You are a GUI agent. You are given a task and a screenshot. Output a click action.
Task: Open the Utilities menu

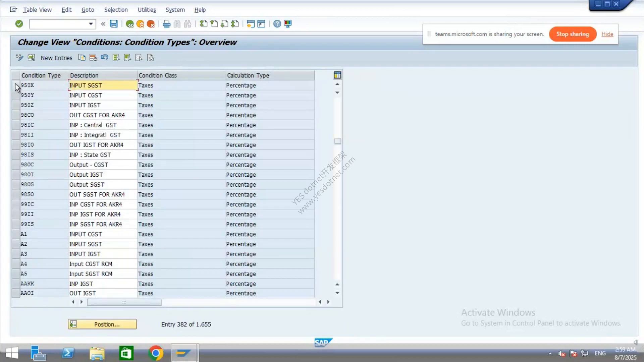[x=147, y=10]
